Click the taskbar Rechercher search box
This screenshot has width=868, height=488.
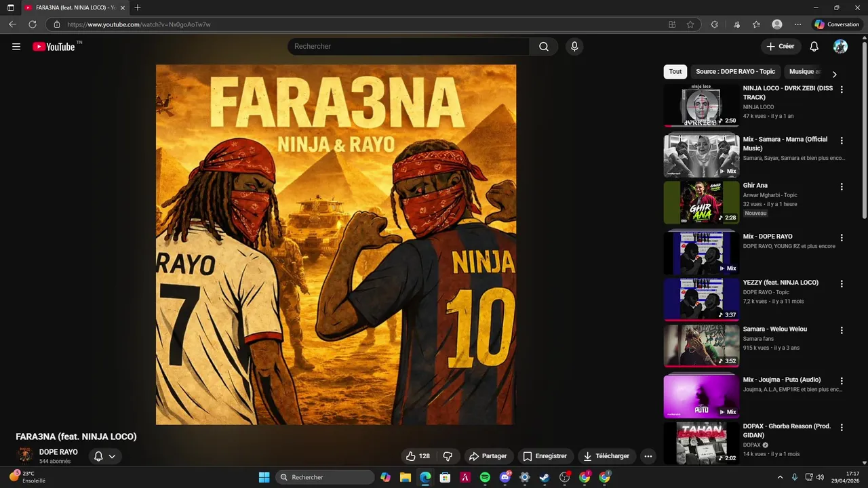(x=325, y=477)
